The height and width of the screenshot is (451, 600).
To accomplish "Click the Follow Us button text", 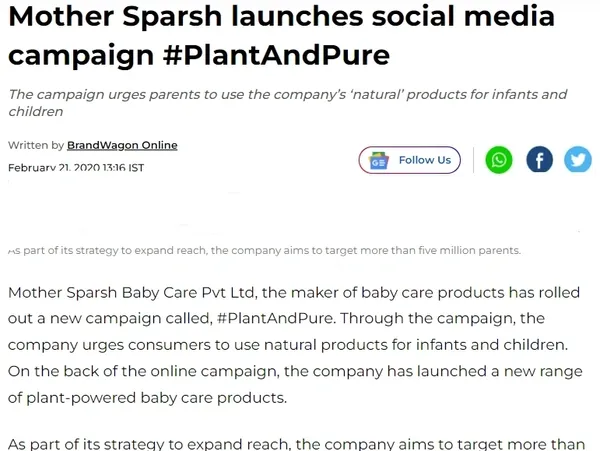I will coord(425,160).
